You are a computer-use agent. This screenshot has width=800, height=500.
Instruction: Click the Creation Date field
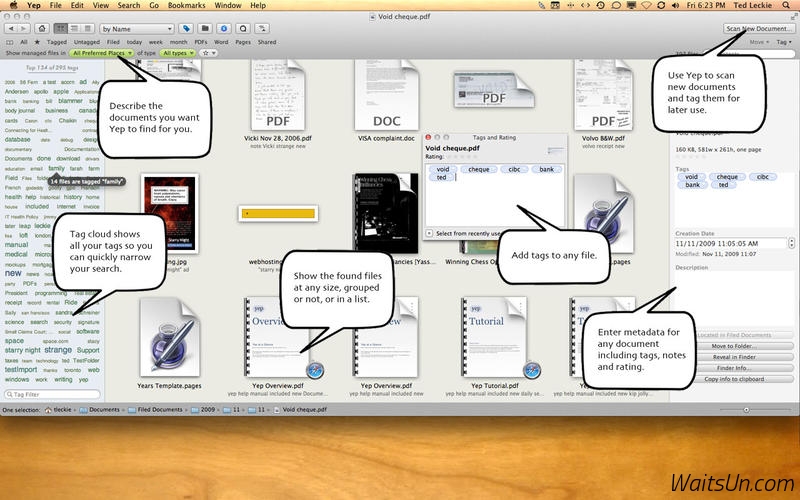tap(731, 243)
